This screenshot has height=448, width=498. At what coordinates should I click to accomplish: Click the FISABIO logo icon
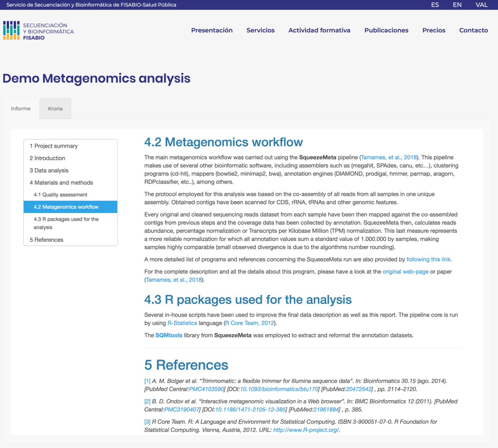click(x=11, y=30)
